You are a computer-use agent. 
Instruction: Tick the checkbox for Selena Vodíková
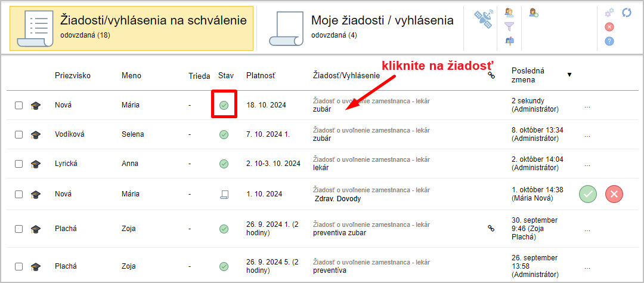19,134
